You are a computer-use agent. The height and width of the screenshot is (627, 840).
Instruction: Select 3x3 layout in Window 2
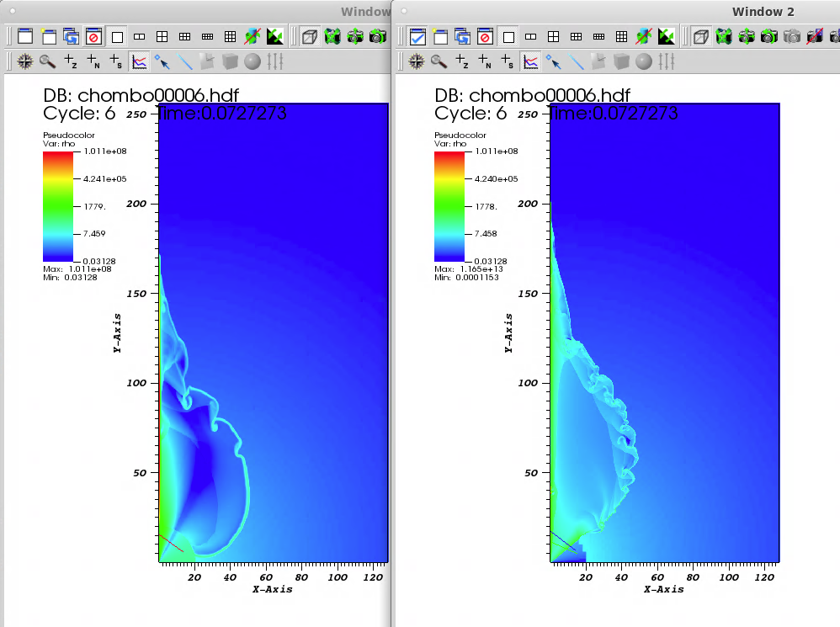(622, 36)
